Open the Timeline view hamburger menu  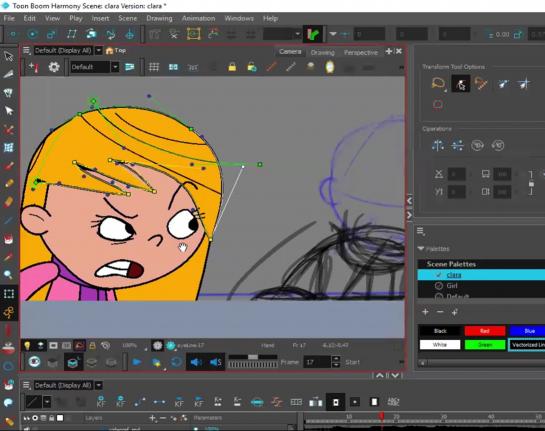pyautogui.click(x=26, y=385)
